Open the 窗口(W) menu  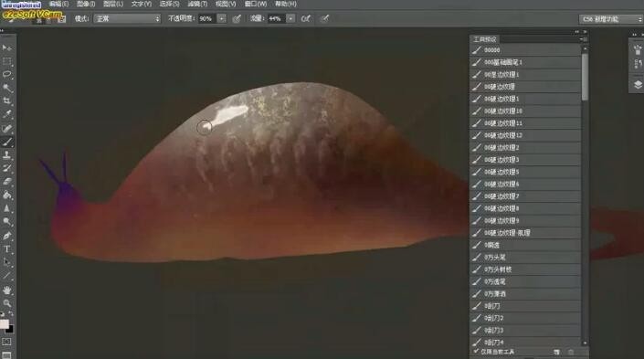[x=256, y=4]
